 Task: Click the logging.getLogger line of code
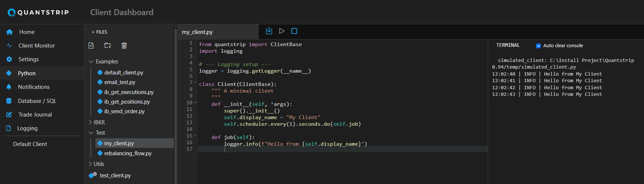click(x=255, y=71)
